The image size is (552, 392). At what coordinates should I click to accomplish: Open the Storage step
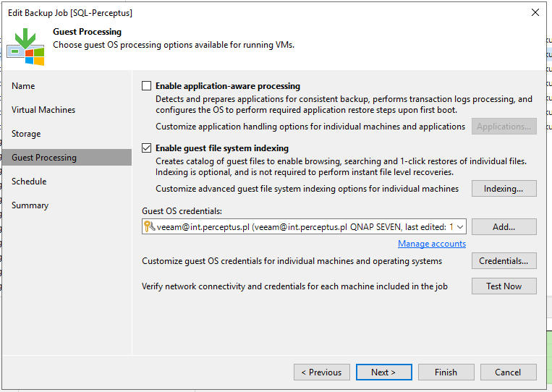click(26, 134)
